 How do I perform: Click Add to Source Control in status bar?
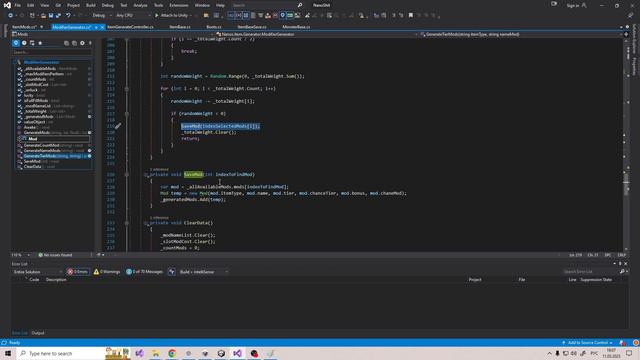[x=587, y=343]
